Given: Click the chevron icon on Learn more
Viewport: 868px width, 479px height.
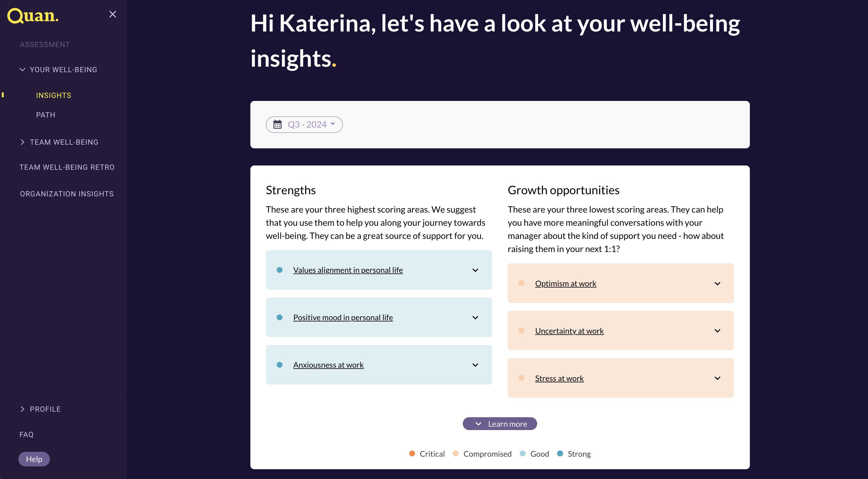Looking at the screenshot, I should pos(478,424).
